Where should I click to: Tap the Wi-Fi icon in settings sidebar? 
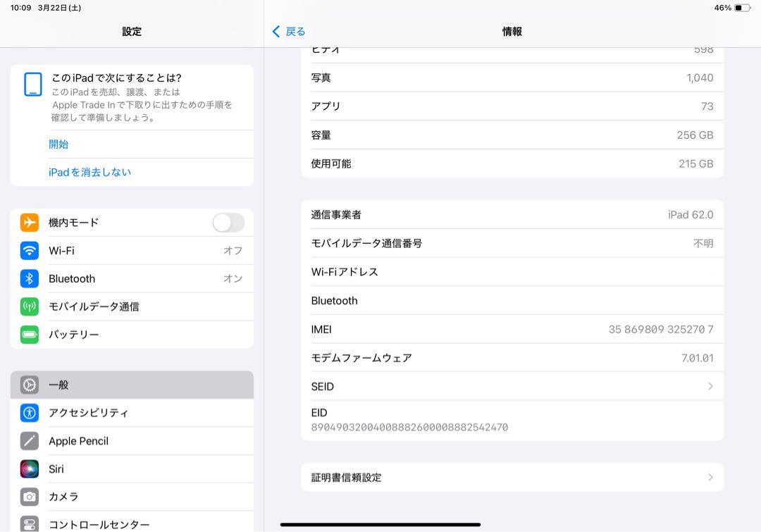(30, 250)
